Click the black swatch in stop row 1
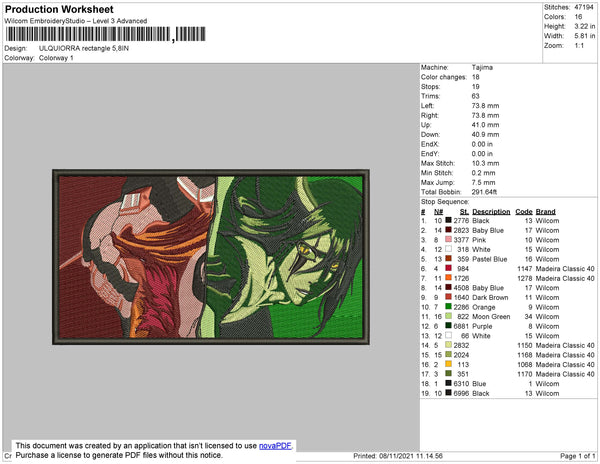This screenshot has height=464, width=600. [x=448, y=221]
